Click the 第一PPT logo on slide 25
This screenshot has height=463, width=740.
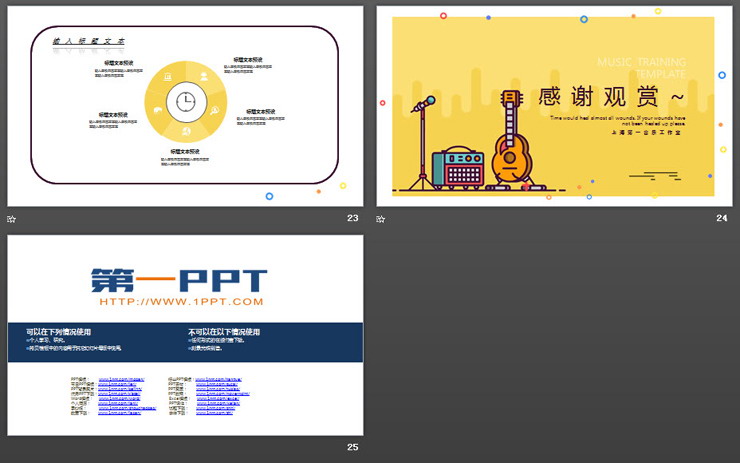coord(180,278)
